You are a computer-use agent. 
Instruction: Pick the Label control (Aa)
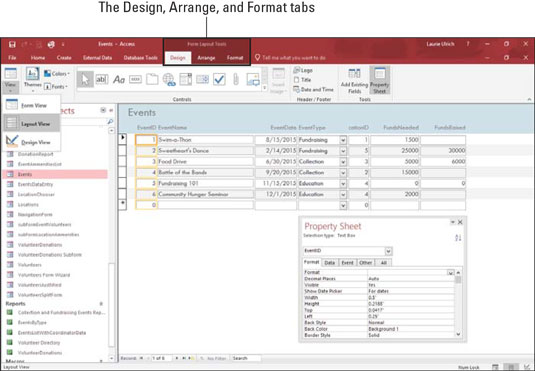pos(119,80)
